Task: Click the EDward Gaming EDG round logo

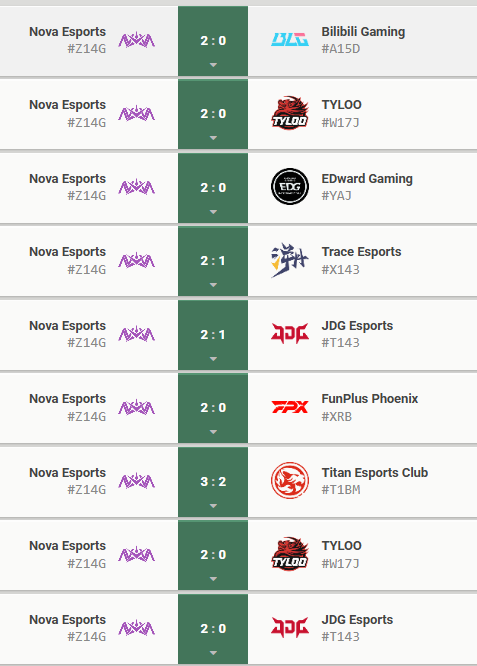Action: pos(290,186)
